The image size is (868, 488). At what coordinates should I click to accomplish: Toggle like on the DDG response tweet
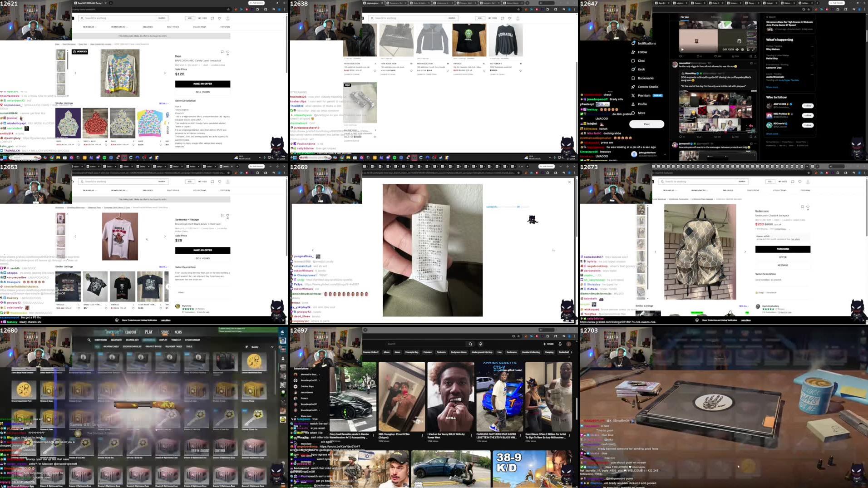pos(715,137)
